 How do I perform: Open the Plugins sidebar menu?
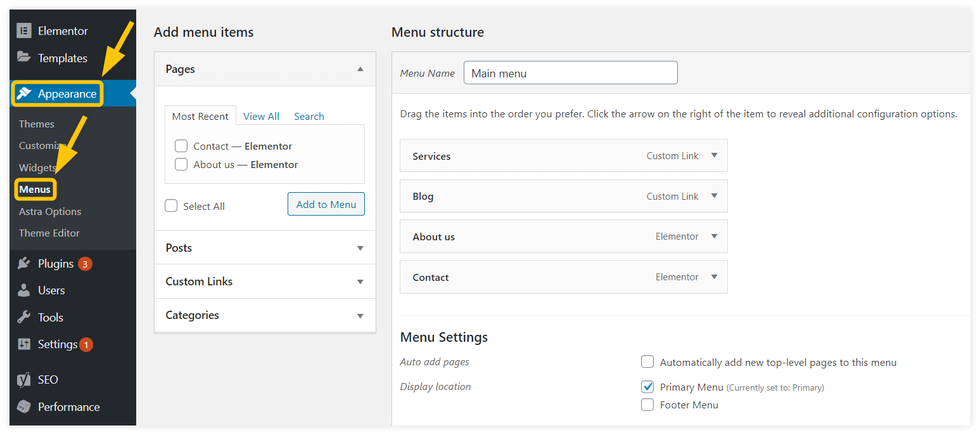point(73,263)
